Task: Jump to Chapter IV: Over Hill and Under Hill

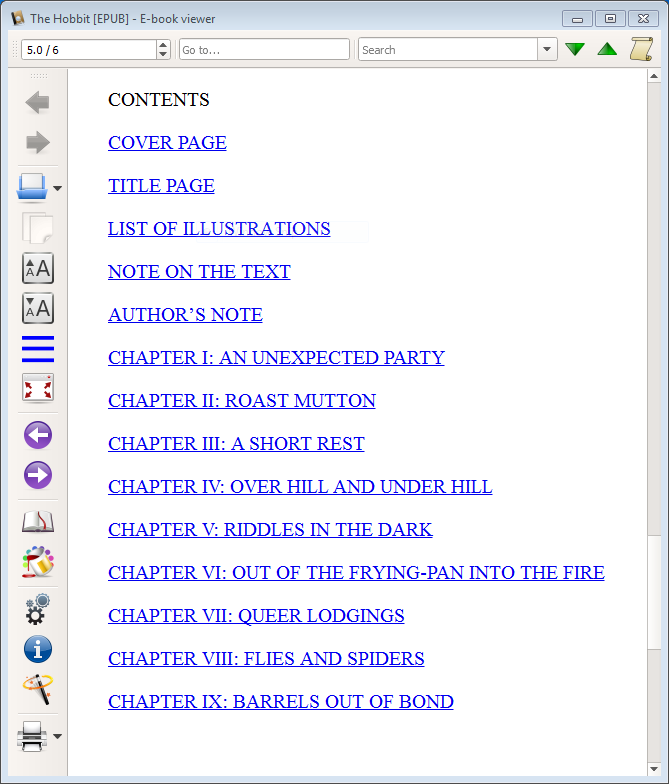Action: pyautogui.click(x=300, y=487)
